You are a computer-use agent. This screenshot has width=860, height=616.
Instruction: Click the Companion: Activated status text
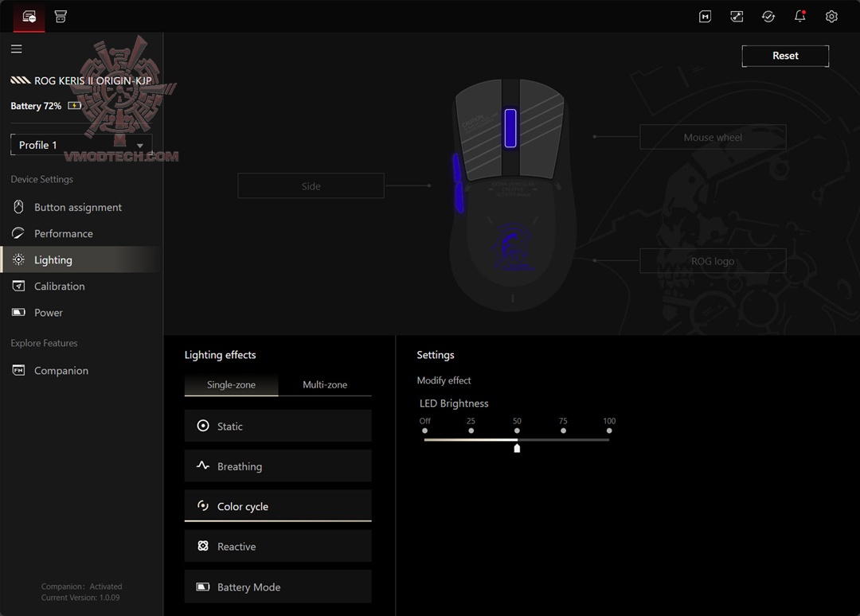point(81,587)
